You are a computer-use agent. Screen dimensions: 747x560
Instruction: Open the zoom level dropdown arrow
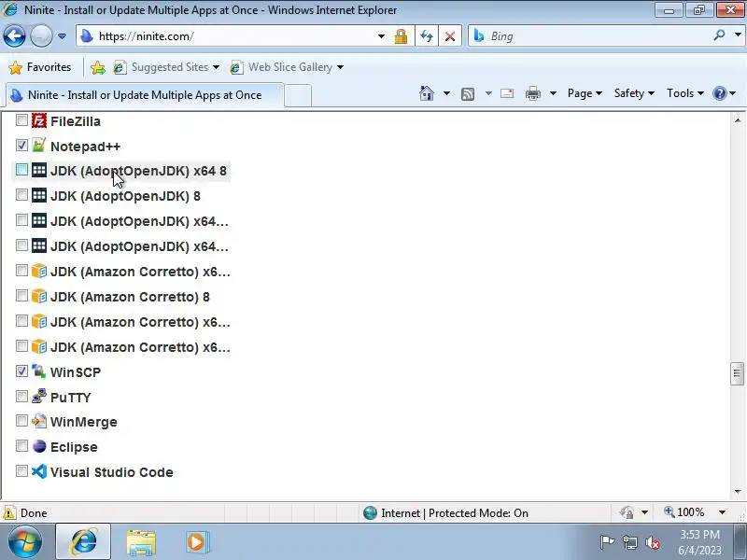[x=722, y=512]
